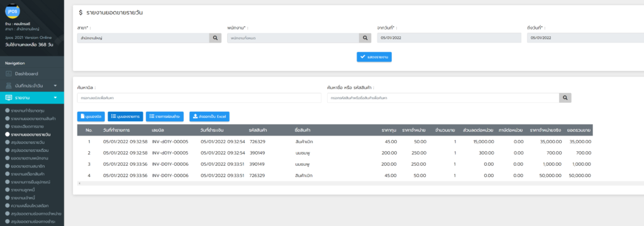Click the แสดงรายงาน button
The width and height of the screenshot is (644, 226).
pyautogui.click(x=374, y=57)
